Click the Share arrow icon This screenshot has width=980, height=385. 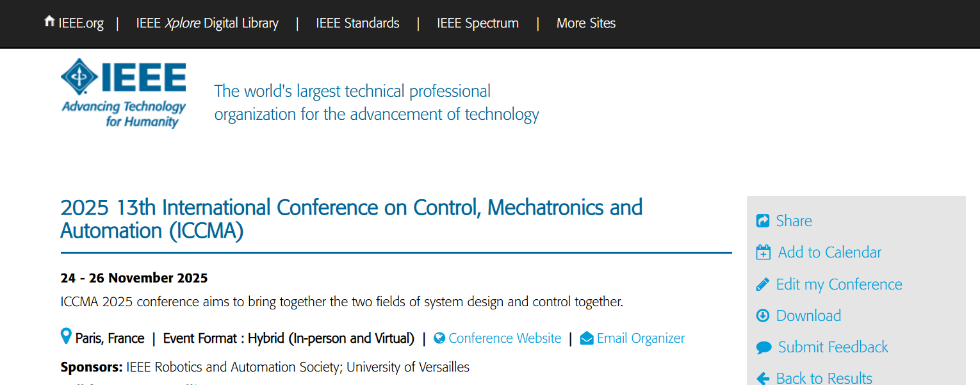pyautogui.click(x=763, y=221)
